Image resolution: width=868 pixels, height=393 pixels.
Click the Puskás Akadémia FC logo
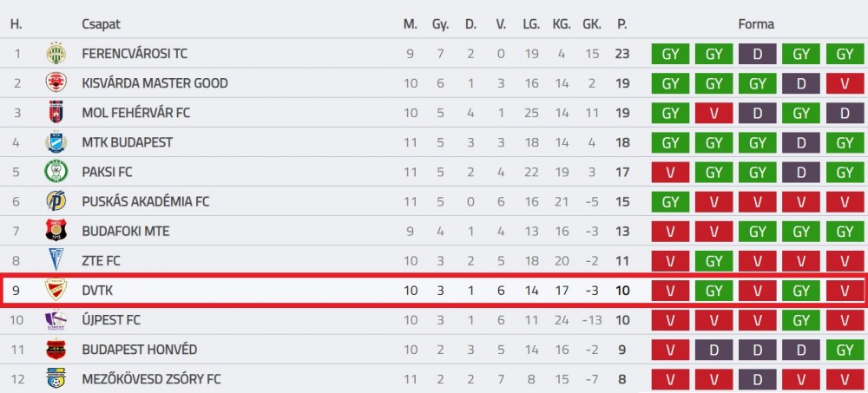56,201
